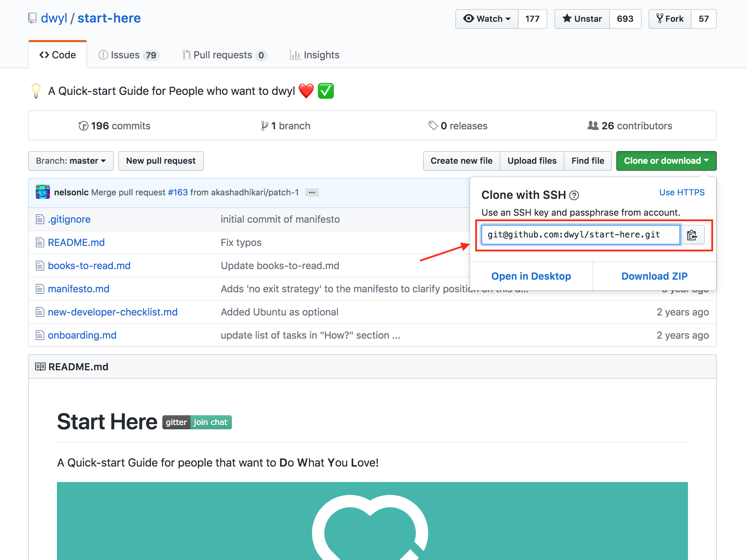Click Upload files
The width and height of the screenshot is (747, 560).
[x=532, y=161]
